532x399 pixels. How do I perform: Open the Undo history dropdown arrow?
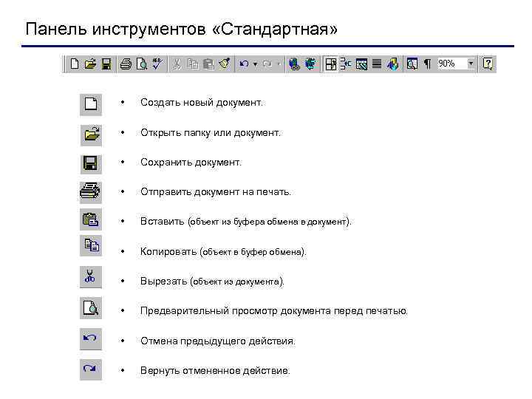tap(255, 64)
